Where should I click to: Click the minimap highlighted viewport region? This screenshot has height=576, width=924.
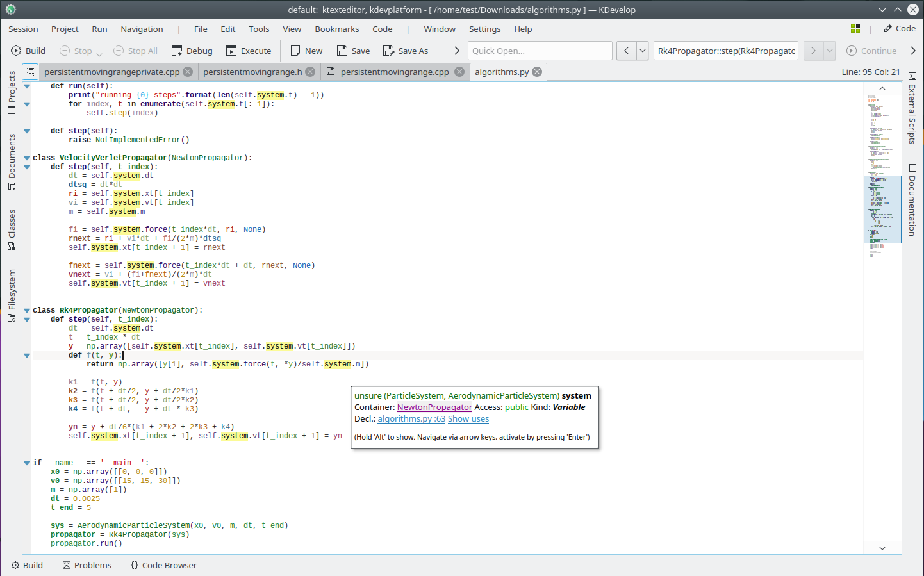click(882, 210)
